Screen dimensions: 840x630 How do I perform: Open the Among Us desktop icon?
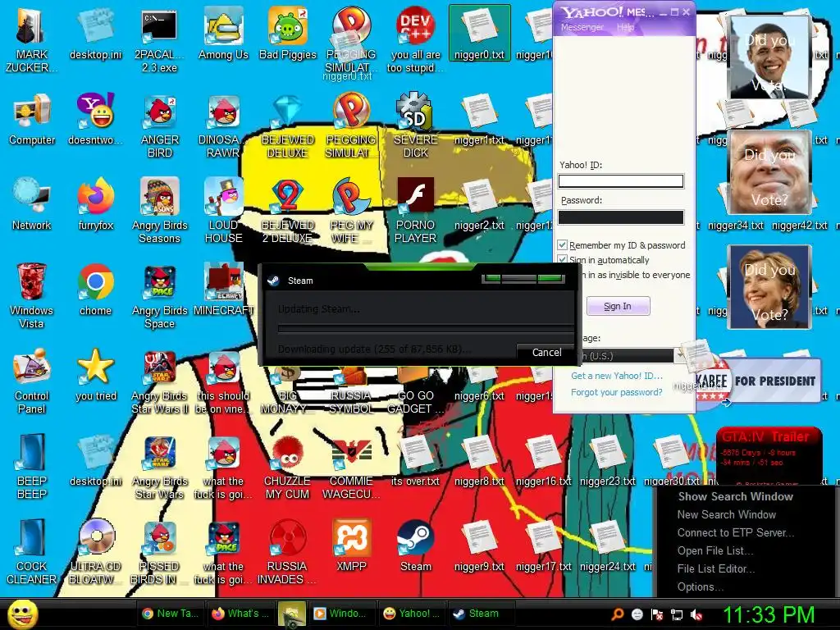(x=223, y=34)
